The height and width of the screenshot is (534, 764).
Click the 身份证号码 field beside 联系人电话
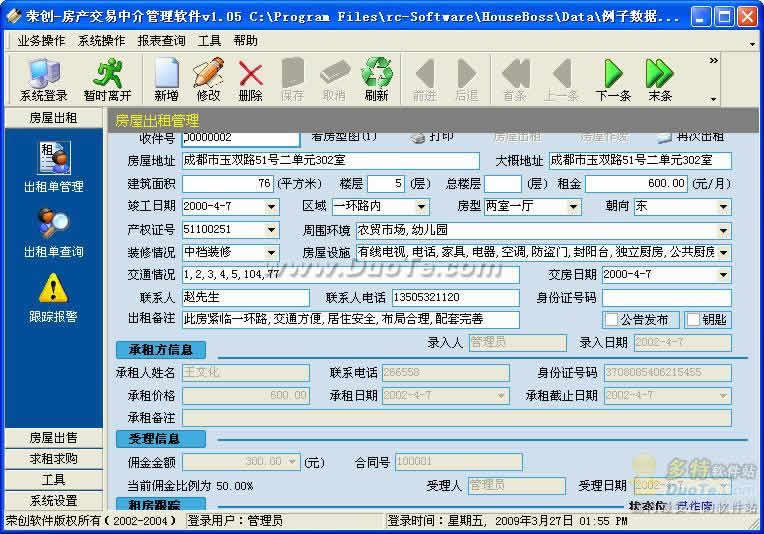(667, 298)
